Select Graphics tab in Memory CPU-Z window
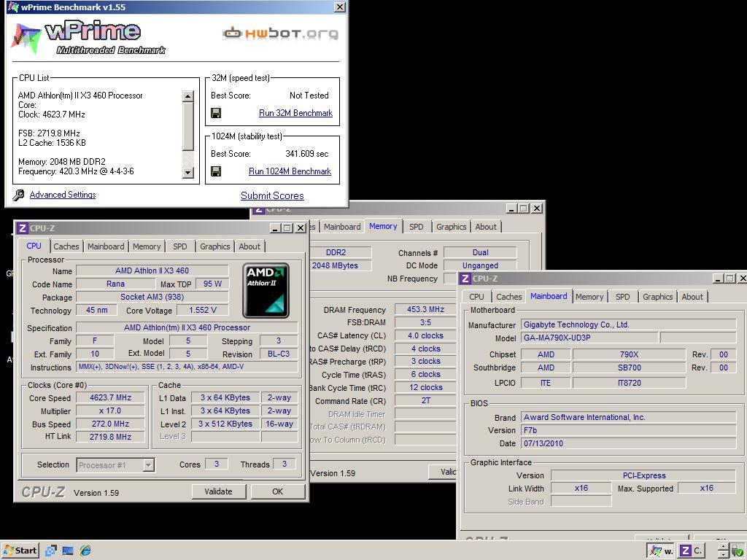The height and width of the screenshot is (560, 747). (451, 227)
